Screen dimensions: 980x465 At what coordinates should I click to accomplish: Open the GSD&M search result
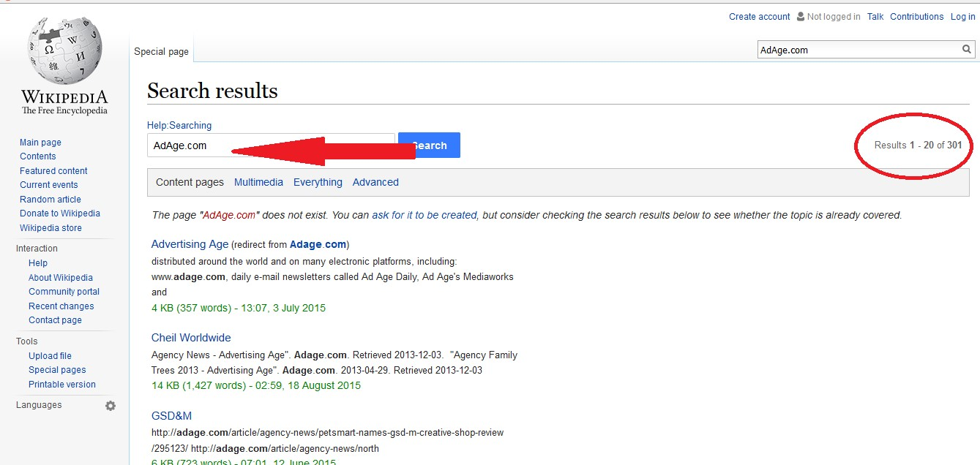(x=171, y=416)
